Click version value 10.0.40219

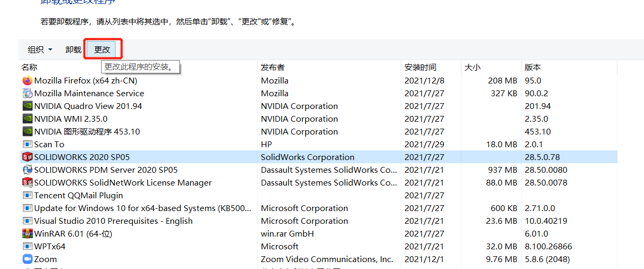tap(546, 221)
